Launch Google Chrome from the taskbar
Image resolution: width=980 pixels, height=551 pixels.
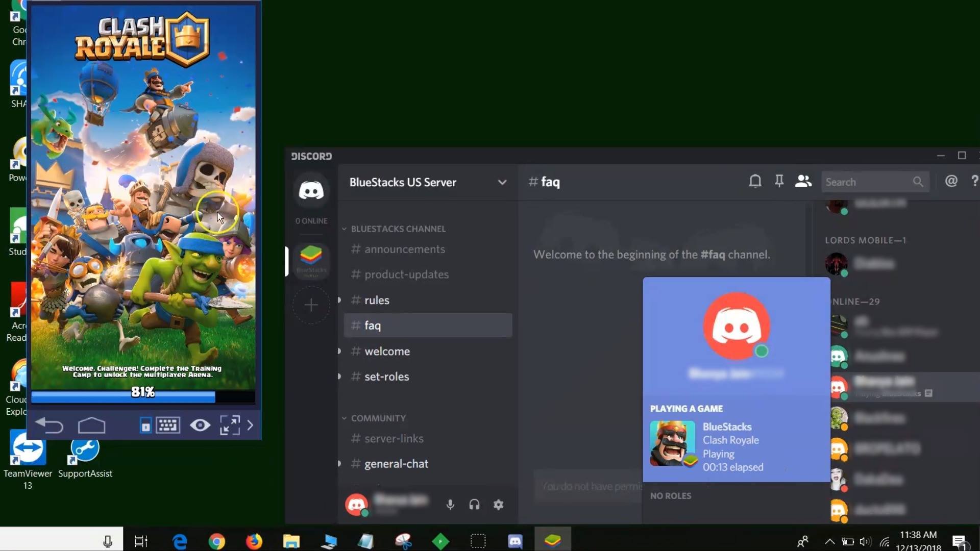click(x=216, y=541)
